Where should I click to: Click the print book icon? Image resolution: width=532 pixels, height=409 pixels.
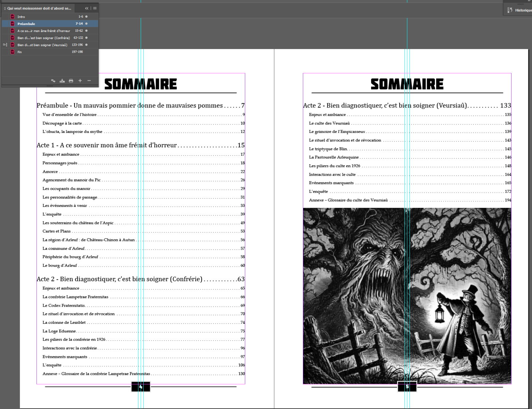[71, 81]
